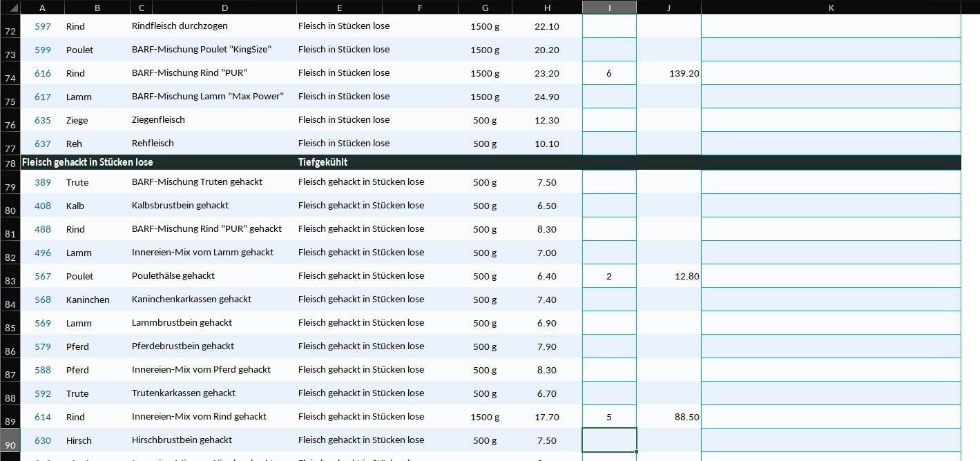Select row 78 header

coord(10,163)
